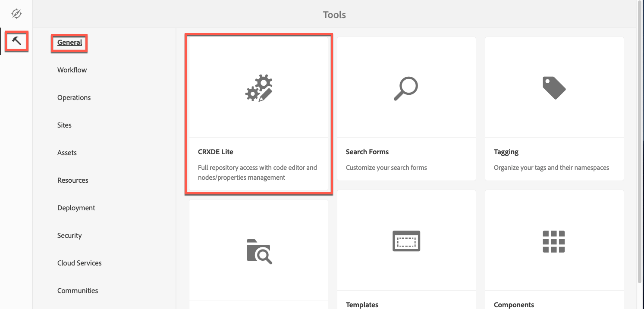Open the CRXDE Lite gears icon
Screen dimensions: 644x309
click(259, 88)
